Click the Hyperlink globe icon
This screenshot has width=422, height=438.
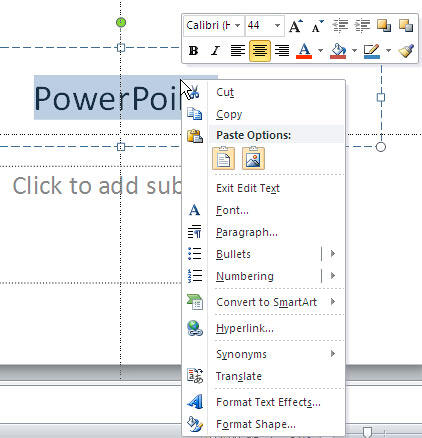(x=195, y=328)
